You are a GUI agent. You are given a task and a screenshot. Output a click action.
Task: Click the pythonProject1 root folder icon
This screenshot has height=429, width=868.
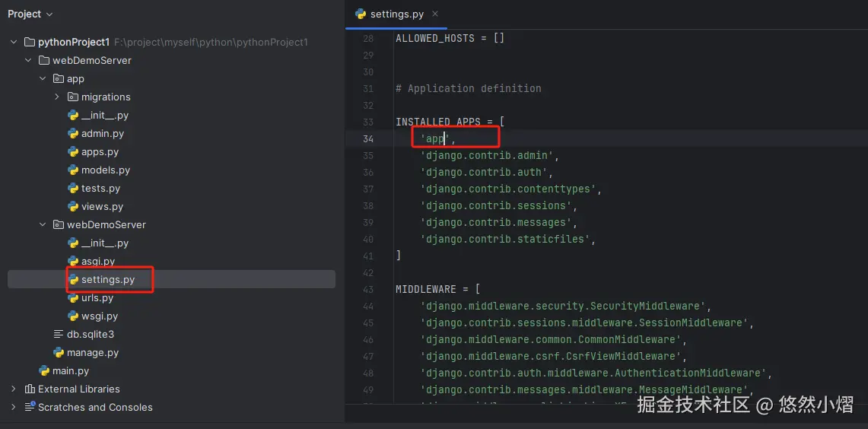pyautogui.click(x=30, y=43)
